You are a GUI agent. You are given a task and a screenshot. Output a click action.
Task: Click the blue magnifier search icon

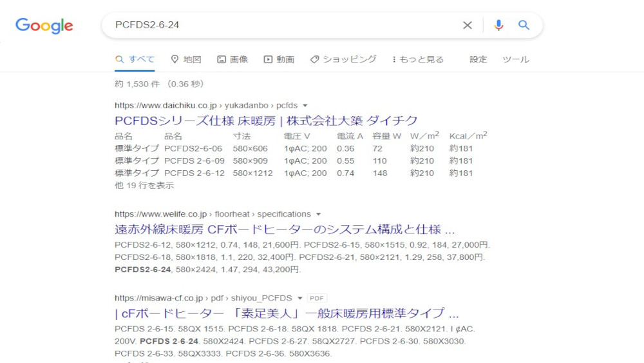tap(524, 25)
